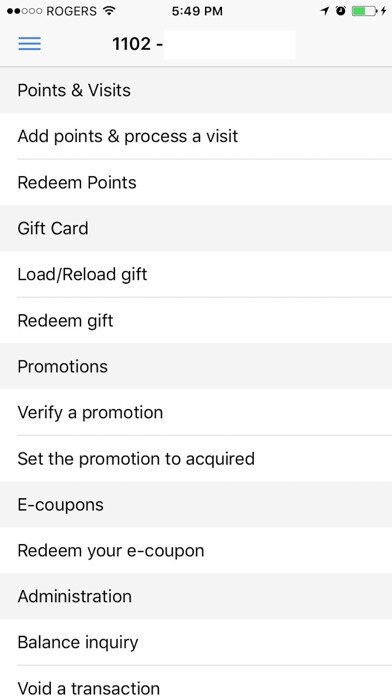Choose Balance inquiry
Viewport: 392px width, 696px height.
click(x=196, y=642)
